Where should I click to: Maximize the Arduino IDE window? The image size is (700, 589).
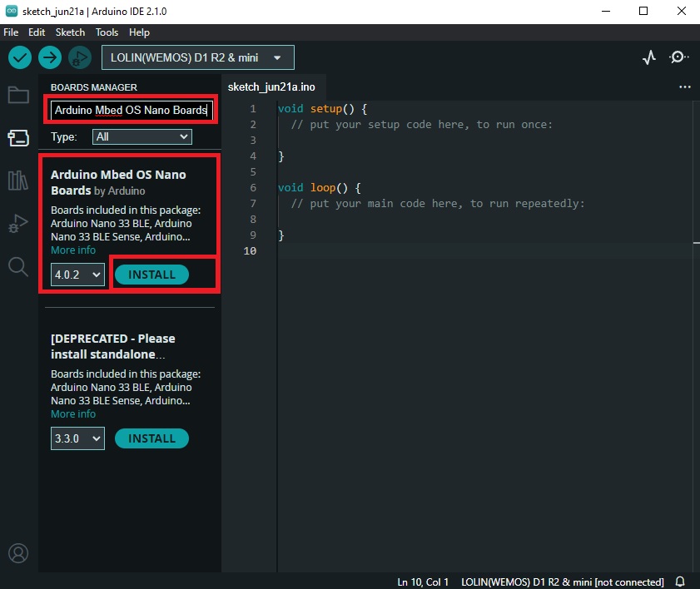point(643,11)
